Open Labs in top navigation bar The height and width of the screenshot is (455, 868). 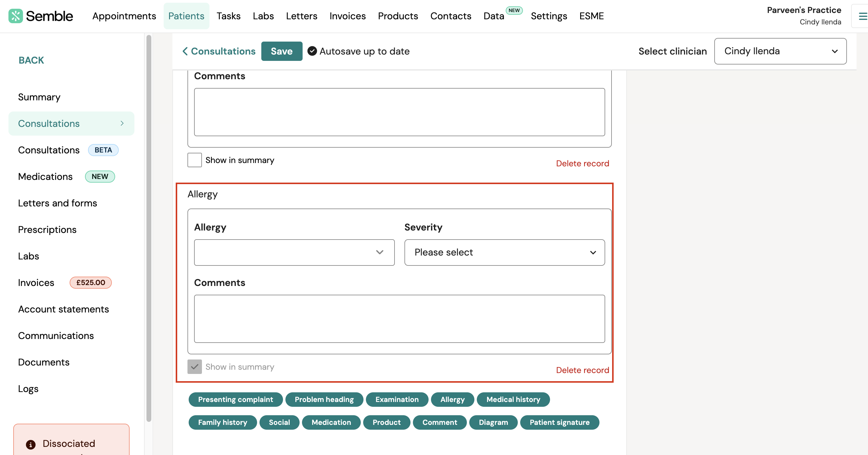[263, 16]
